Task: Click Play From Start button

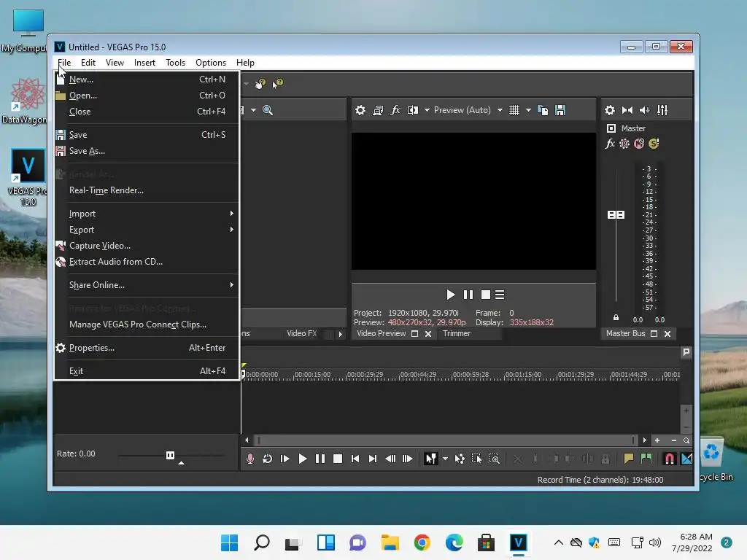Action: coord(285,459)
